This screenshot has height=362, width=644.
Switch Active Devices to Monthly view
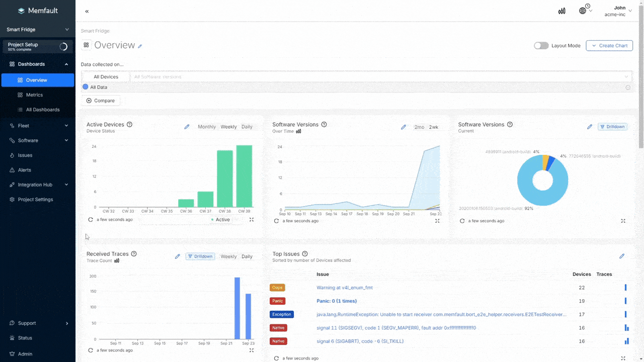(207, 127)
